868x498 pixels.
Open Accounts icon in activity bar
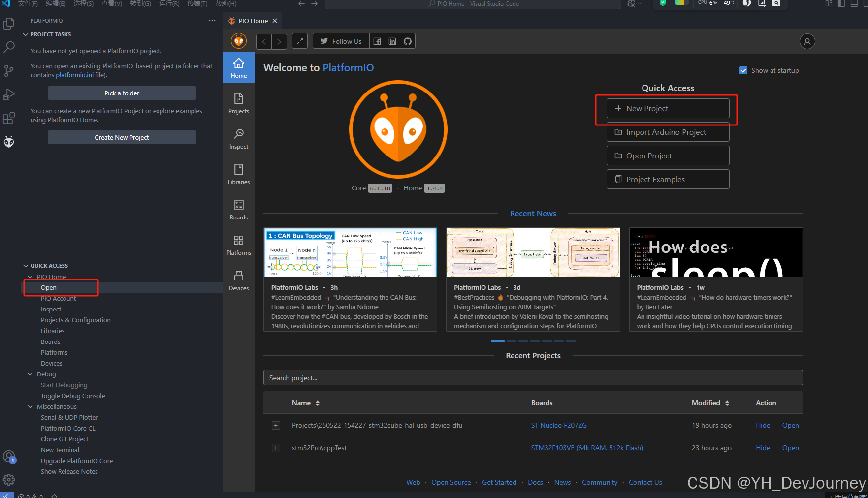pos(9,457)
